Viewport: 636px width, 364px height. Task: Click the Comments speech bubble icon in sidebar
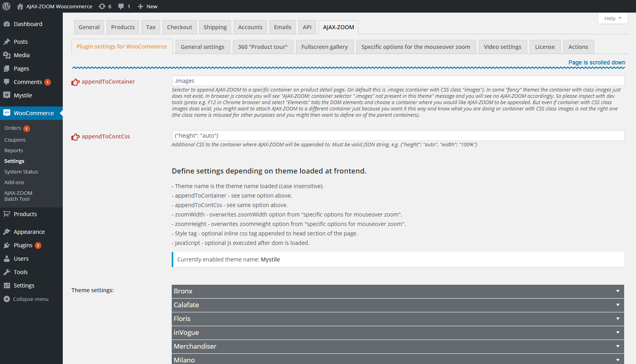(7, 82)
